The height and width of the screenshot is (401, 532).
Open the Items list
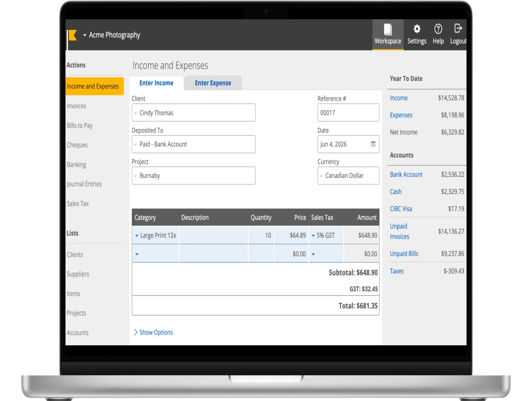(73, 294)
